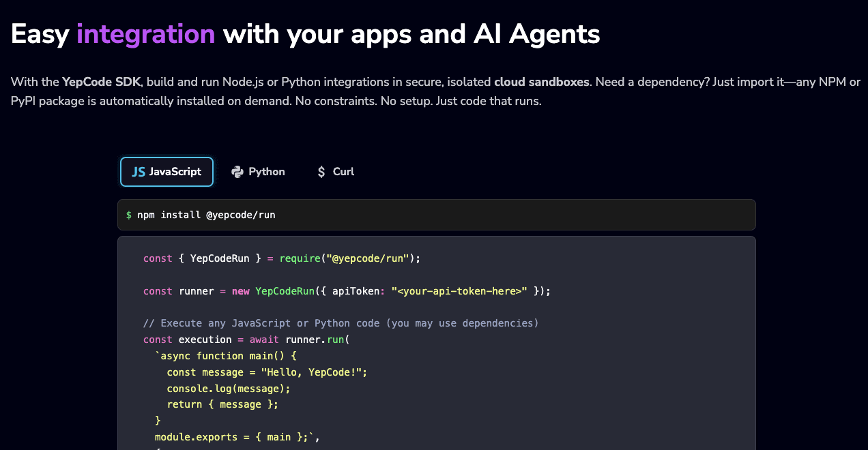Click the bold "YepCode SDK" text

click(101, 82)
